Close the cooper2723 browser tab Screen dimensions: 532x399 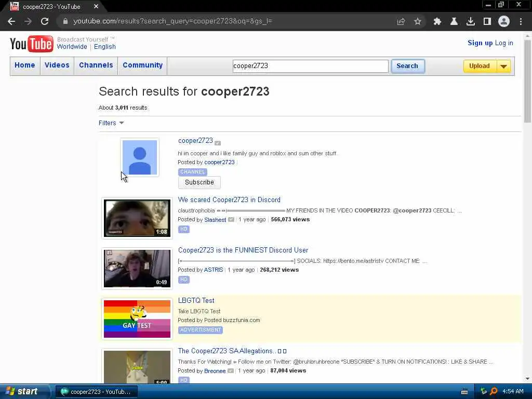(x=96, y=6)
